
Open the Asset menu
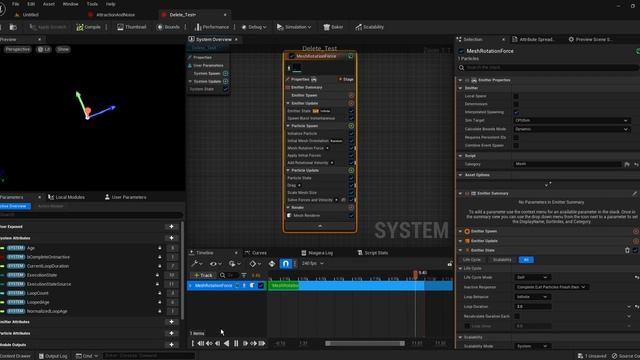(49, 4)
